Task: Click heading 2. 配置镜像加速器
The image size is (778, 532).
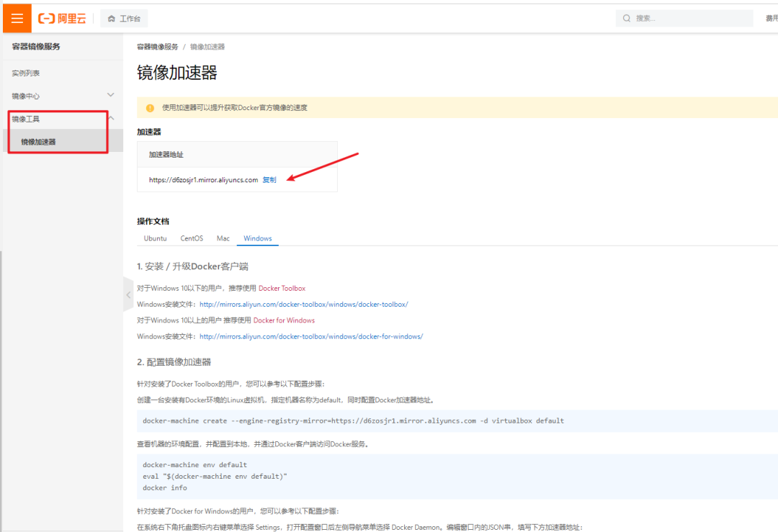Action: pos(174,362)
